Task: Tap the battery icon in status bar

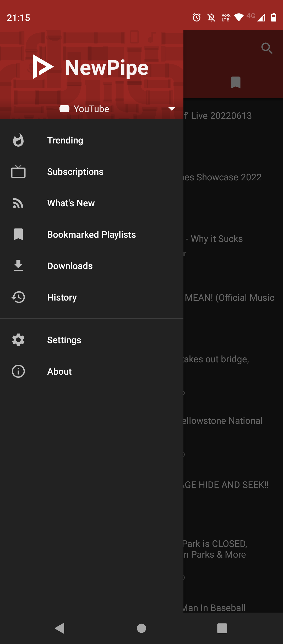Action: 274,18
